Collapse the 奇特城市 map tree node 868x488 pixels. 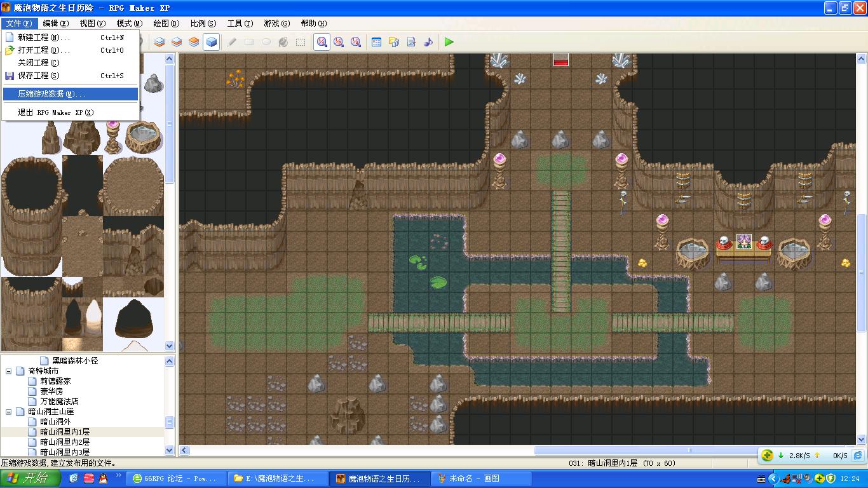10,371
